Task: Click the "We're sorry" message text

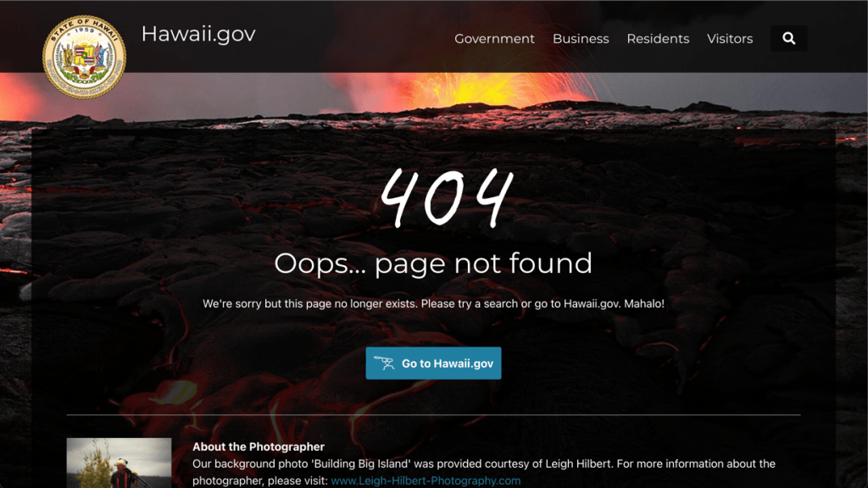Action: 433,303
